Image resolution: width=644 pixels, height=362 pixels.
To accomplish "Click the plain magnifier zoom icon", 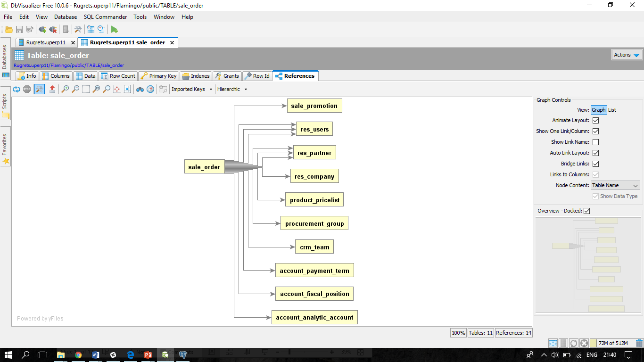I will coord(107,89).
